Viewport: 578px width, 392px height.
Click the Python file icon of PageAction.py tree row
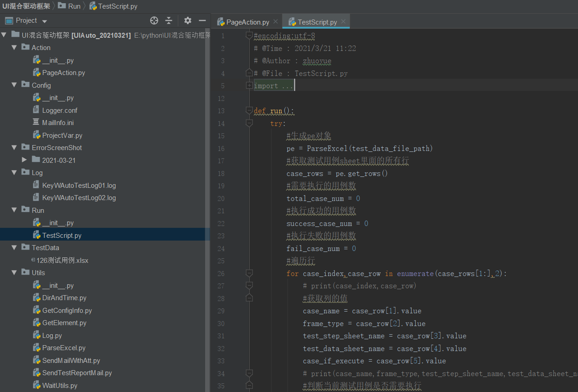36,72
